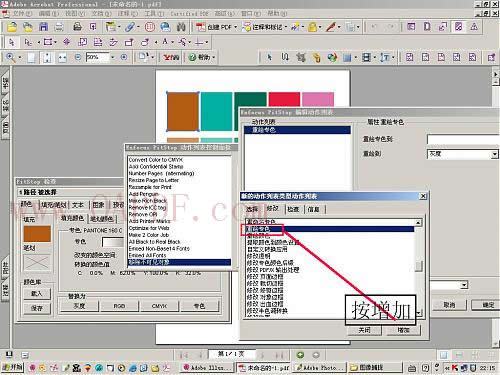
Task: Switch to the 检查 tab in action type dialog
Action: [293, 209]
